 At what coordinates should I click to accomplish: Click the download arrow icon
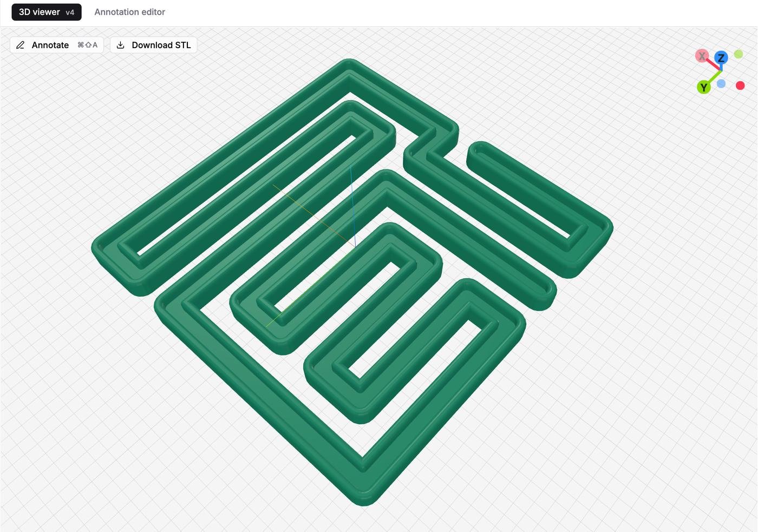[x=121, y=45]
